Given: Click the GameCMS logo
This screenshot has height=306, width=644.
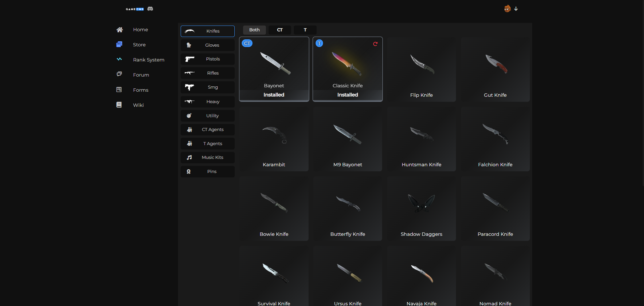Looking at the screenshot, I should 135,9.
